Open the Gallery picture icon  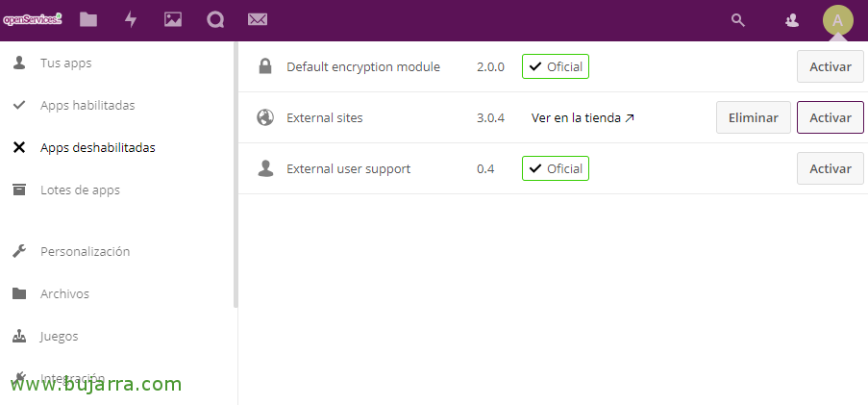click(x=173, y=20)
